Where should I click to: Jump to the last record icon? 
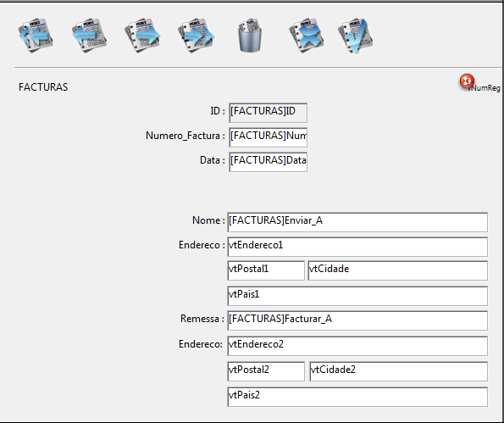196,35
